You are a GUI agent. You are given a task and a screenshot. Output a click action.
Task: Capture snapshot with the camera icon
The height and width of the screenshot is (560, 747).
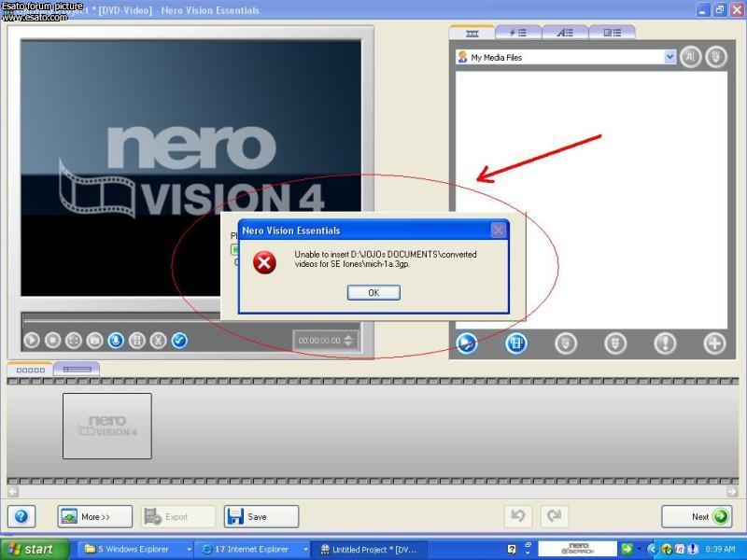tap(94, 341)
